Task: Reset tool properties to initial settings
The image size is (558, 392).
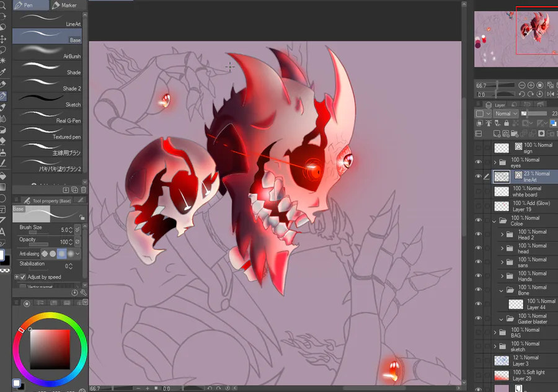Action: (x=74, y=293)
